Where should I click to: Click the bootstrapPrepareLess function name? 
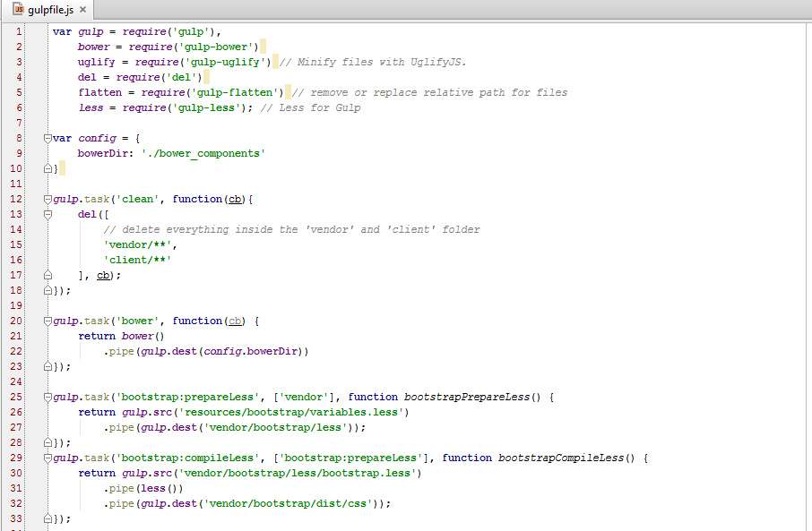click(x=467, y=397)
